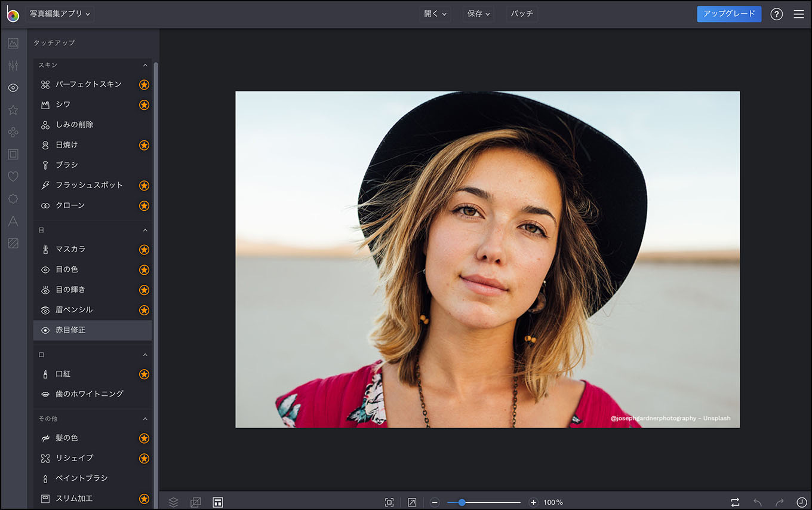
Task: Collapse the スキン section
Action: tap(144, 65)
